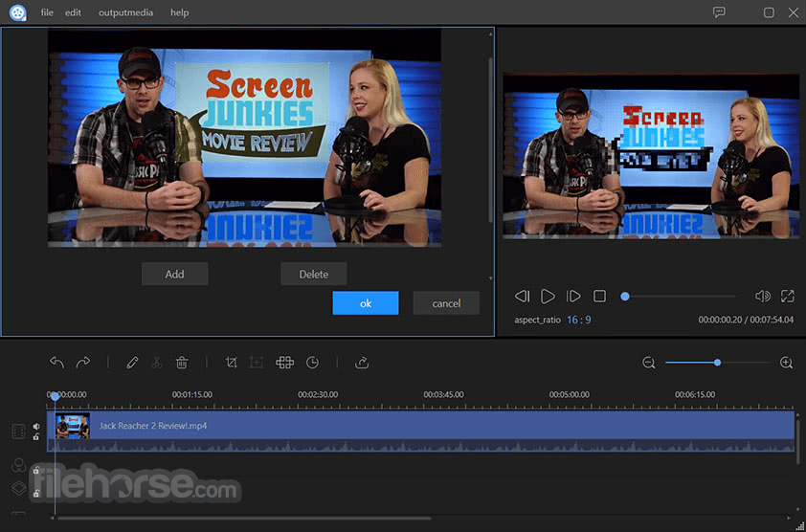
Task: Click the cancel button
Action: click(x=446, y=303)
